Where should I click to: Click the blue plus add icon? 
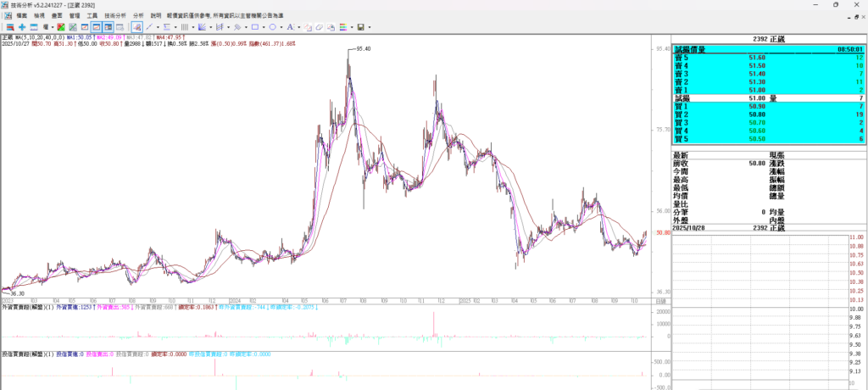coord(22,27)
